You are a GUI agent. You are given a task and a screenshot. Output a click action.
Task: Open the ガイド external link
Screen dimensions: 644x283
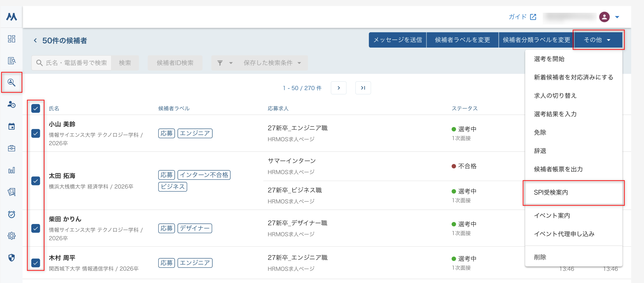522,17
